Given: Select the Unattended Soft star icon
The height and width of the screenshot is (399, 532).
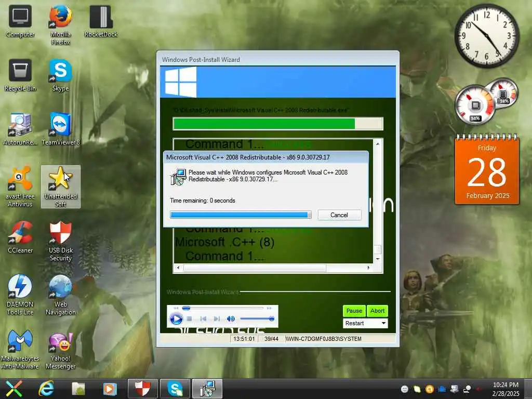Looking at the screenshot, I should 61,187.
